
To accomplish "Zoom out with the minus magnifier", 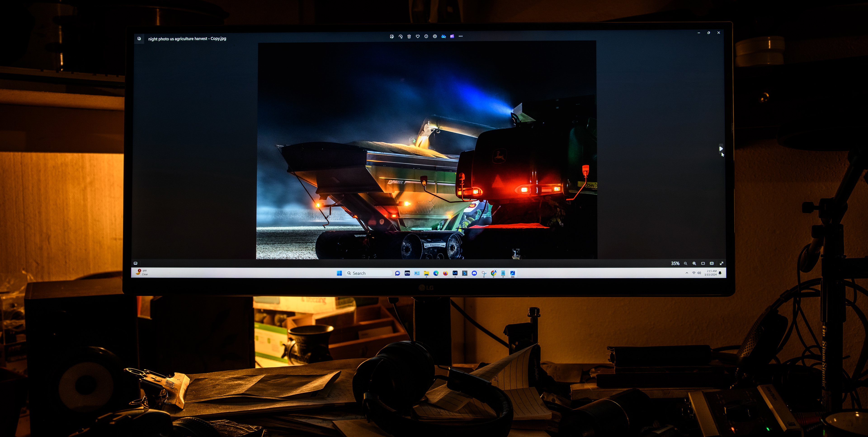I will point(685,263).
